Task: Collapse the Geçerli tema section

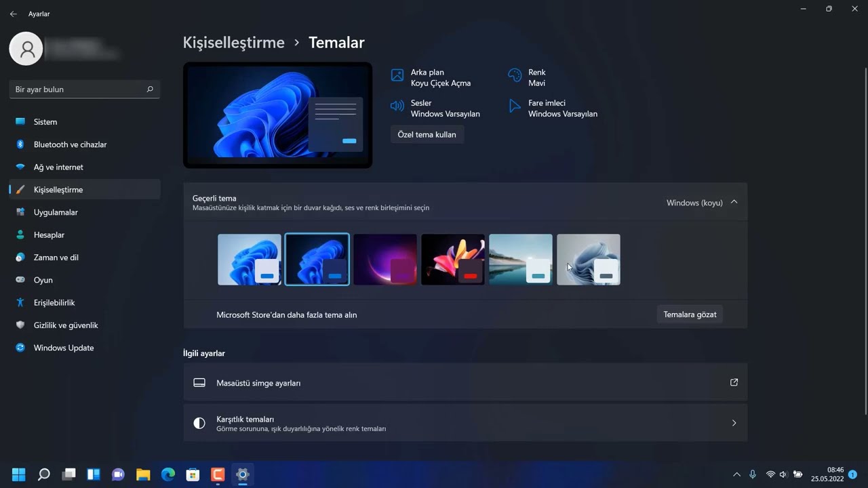Action: click(734, 202)
